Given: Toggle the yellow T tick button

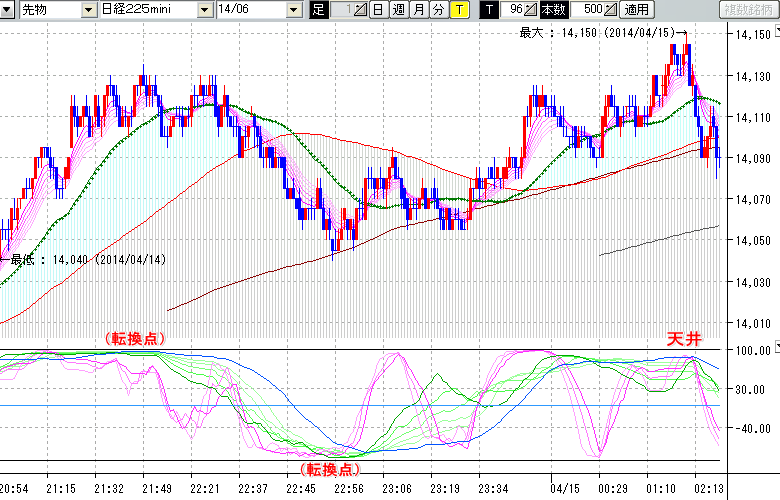Looking at the screenshot, I should click(458, 10).
